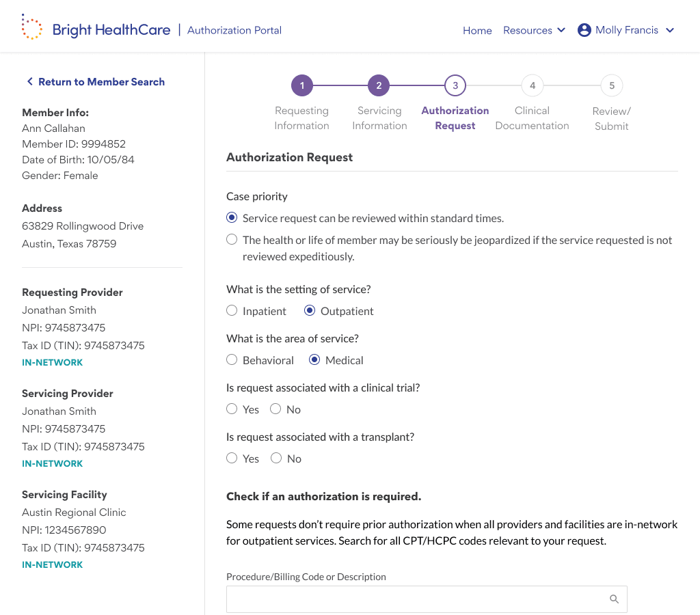Choose No for transplant question
700x615 pixels.
point(276,458)
